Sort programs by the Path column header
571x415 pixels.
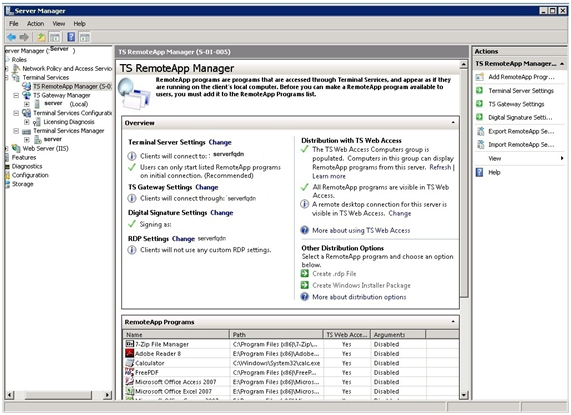pyautogui.click(x=276, y=334)
